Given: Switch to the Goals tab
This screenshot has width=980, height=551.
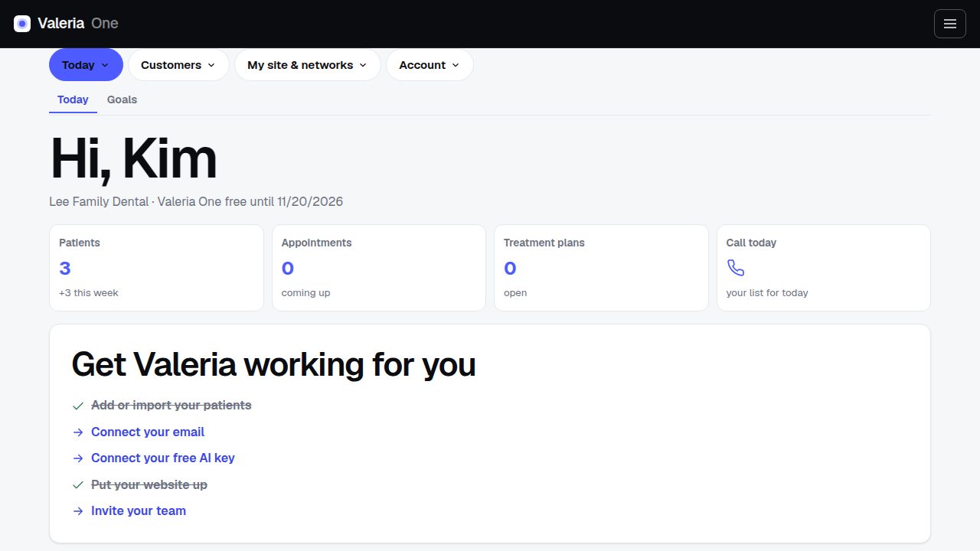Looking at the screenshot, I should pos(122,99).
